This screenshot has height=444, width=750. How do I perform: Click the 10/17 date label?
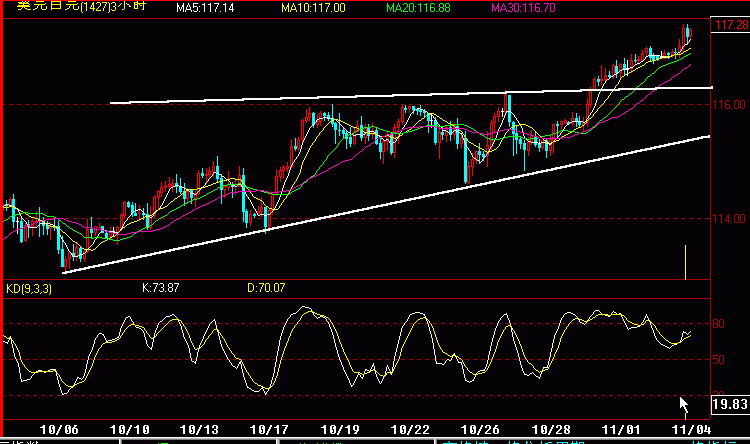269,429
